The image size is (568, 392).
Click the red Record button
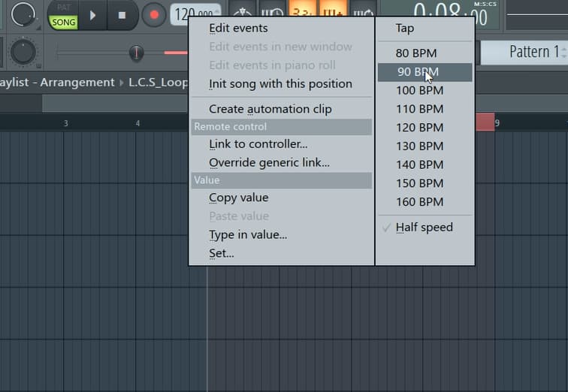154,14
